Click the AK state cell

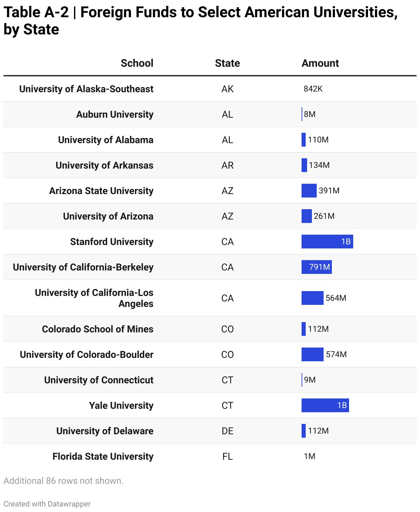coord(227,89)
